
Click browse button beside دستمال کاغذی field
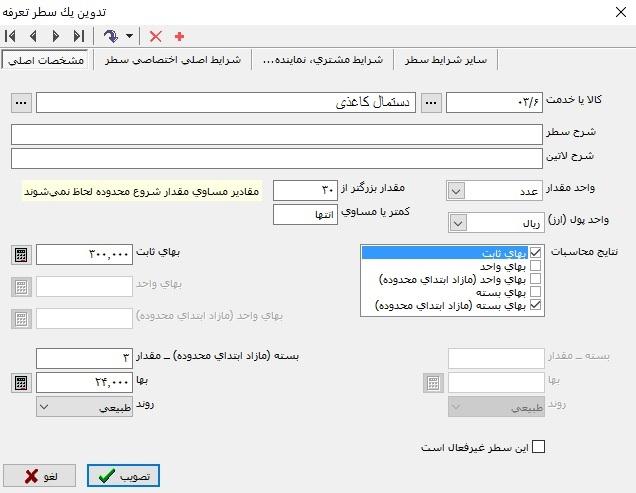point(22,103)
